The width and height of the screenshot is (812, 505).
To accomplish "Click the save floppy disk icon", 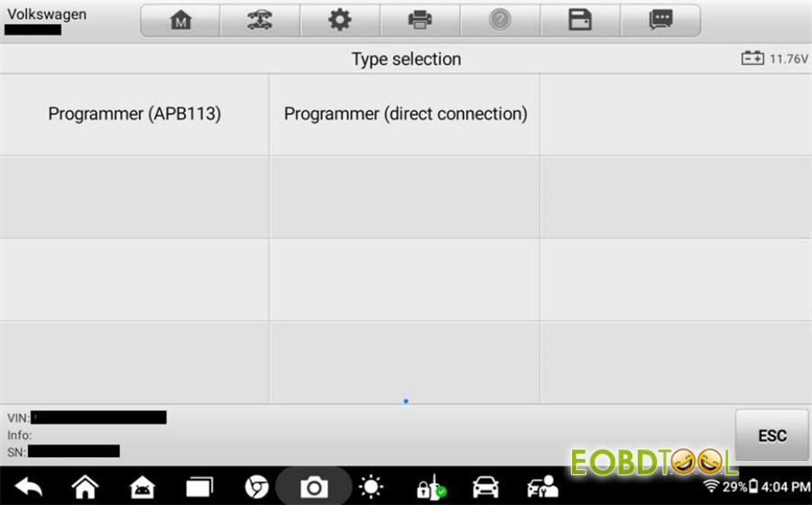I will tap(580, 20).
